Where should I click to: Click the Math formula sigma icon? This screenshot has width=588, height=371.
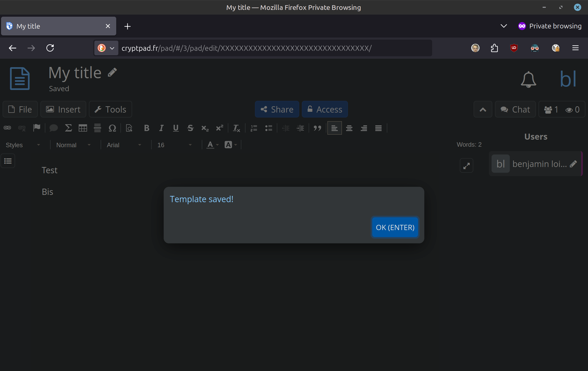coord(68,128)
